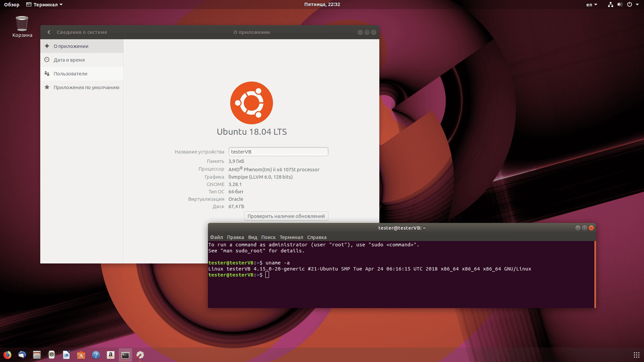Launch Rhythmbox from the dock
Image resolution: width=644 pixels, height=362 pixels.
click(x=52, y=355)
